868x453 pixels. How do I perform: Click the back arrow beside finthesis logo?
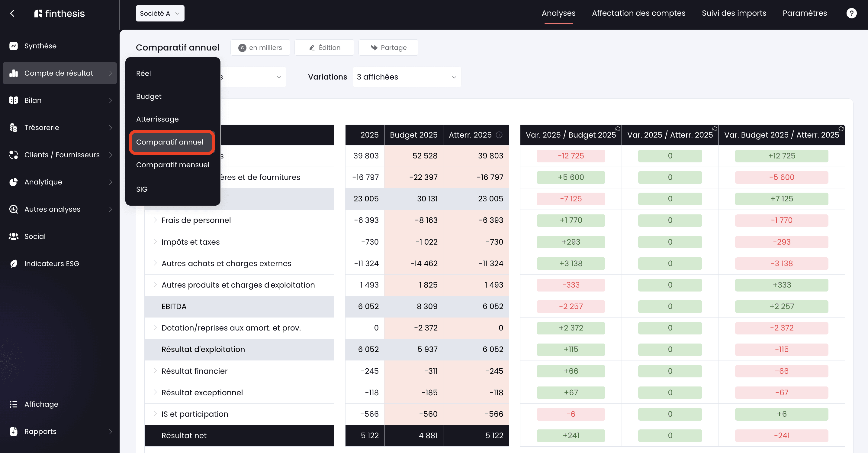[12, 13]
